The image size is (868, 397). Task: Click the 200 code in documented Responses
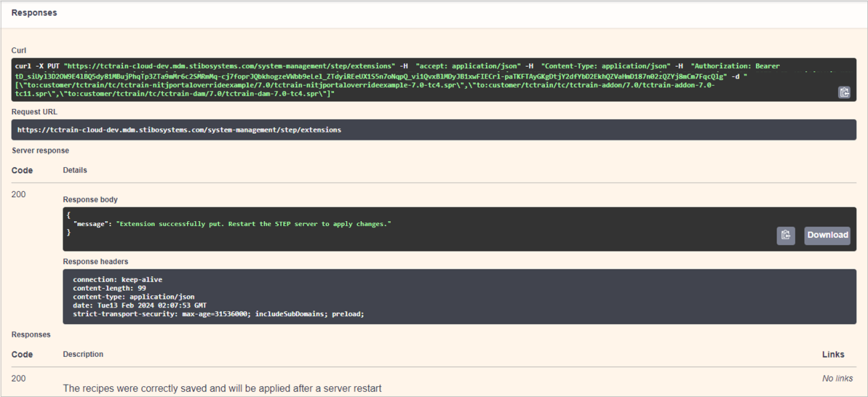19,378
